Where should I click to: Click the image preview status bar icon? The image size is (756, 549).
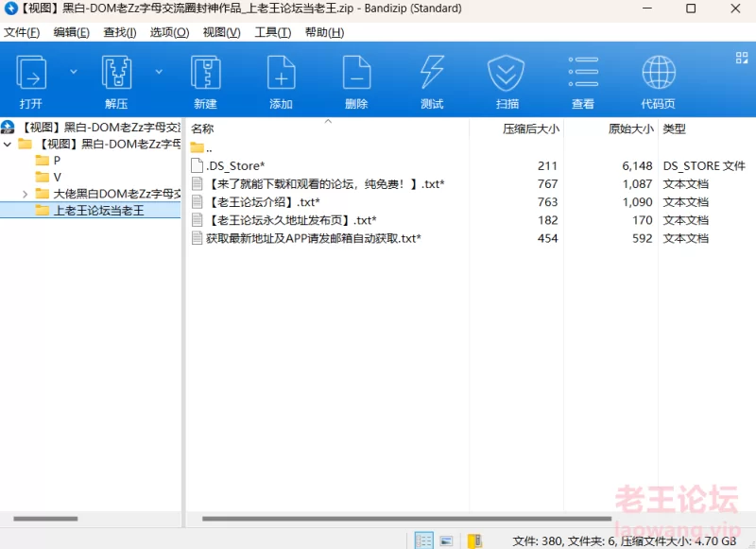pos(446,540)
